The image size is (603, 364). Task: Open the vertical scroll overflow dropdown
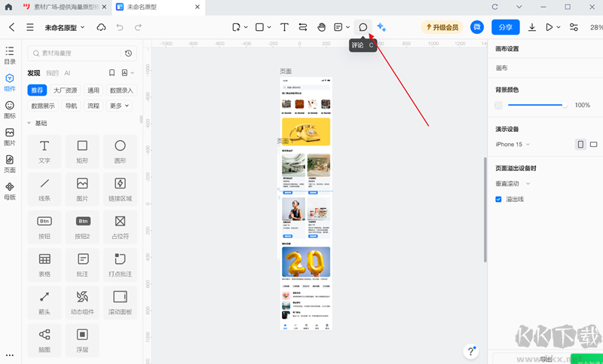513,183
